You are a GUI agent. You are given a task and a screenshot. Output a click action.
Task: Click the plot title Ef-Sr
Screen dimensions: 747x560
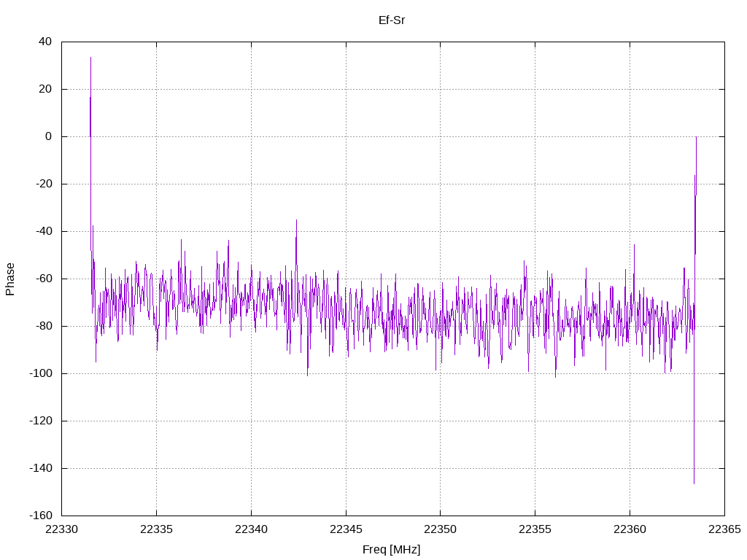pyautogui.click(x=392, y=20)
